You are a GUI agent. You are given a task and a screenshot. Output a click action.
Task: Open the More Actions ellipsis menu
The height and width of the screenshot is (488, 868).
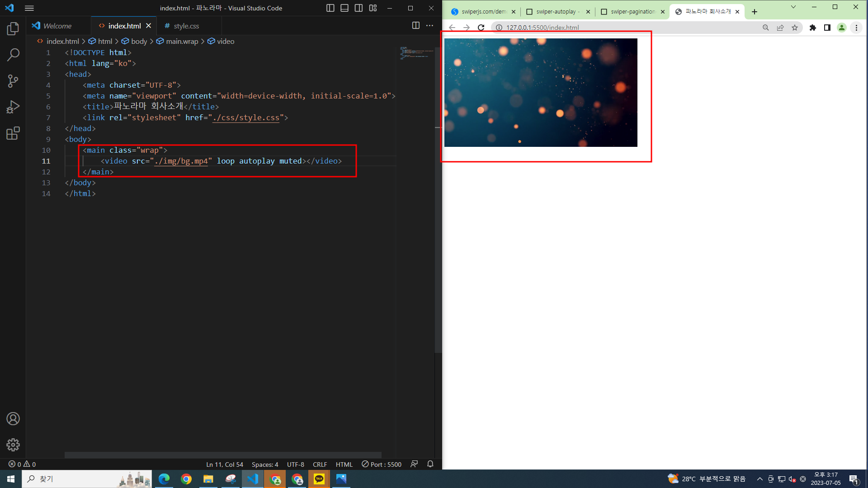click(x=429, y=26)
